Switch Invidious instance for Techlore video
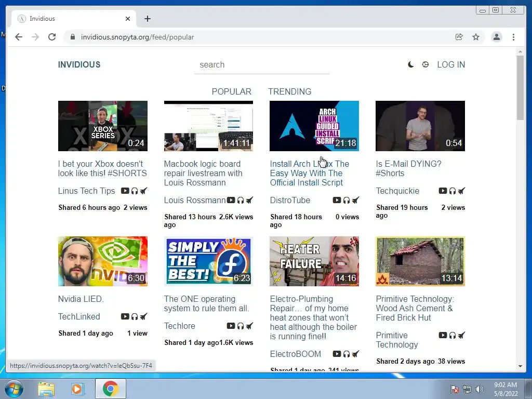The width and height of the screenshot is (532, 399). [x=250, y=326]
